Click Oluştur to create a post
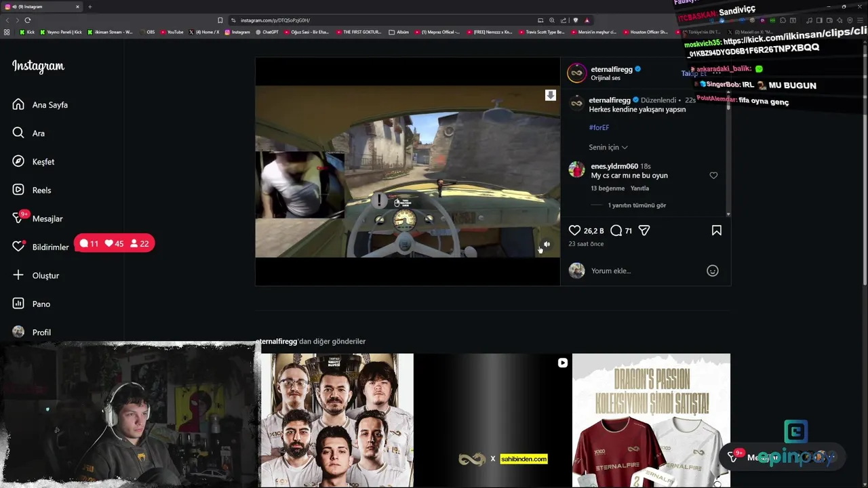Screen dimensions: 868x488 coord(36,275)
